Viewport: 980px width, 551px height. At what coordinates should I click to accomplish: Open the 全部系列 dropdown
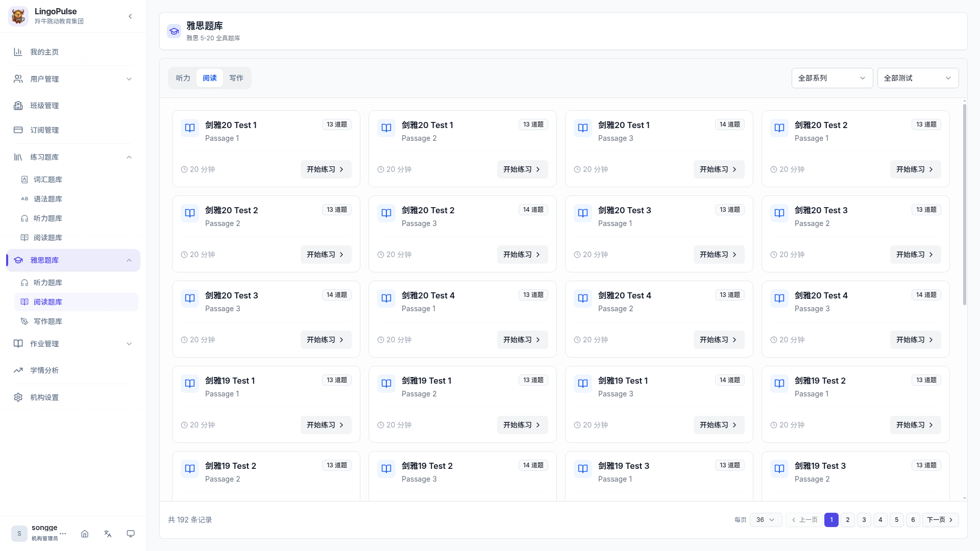832,78
